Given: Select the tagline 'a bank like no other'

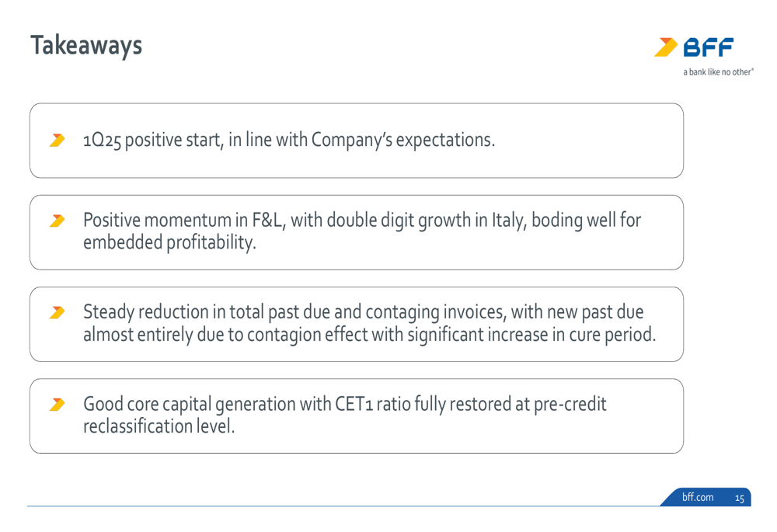Looking at the screenshot, I should pos(718,71).
